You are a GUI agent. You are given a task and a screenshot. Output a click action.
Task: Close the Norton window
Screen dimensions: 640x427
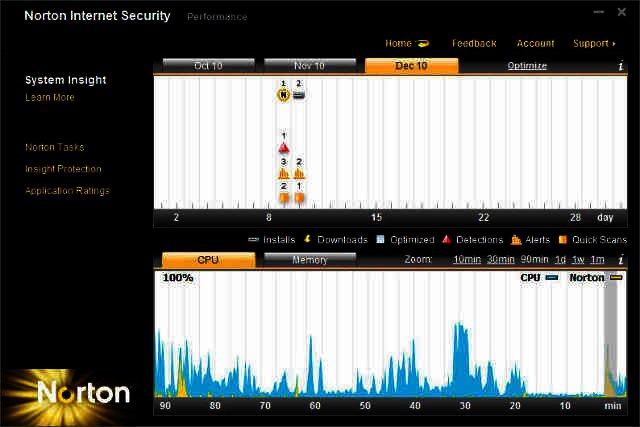(622, 12)
